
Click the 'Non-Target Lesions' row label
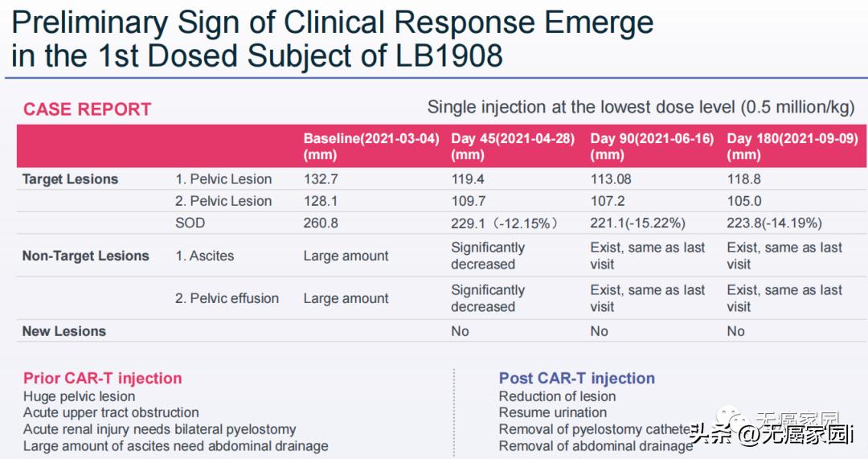[x=85, y=256]
